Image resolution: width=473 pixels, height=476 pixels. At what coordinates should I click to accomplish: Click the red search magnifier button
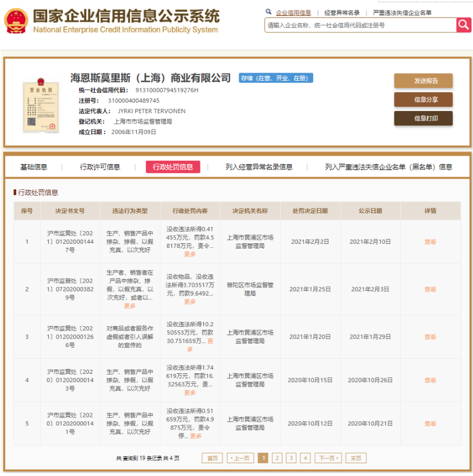coord(463,24)
